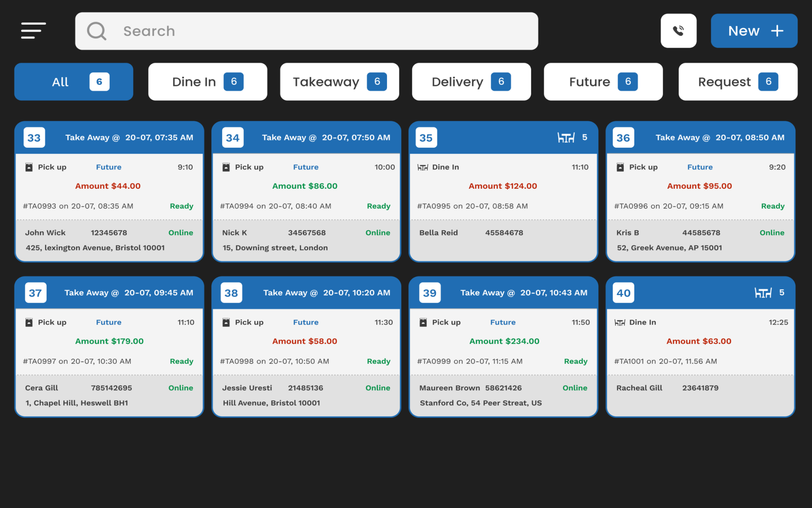This screenshot has width=812, height=508.
Task: Open the hamburger menu
Action: click(x=33, y=30)
